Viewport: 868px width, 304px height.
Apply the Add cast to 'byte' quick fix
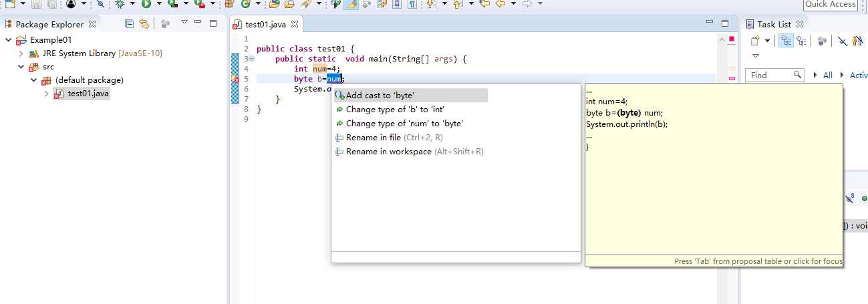[x=411, y=96]
